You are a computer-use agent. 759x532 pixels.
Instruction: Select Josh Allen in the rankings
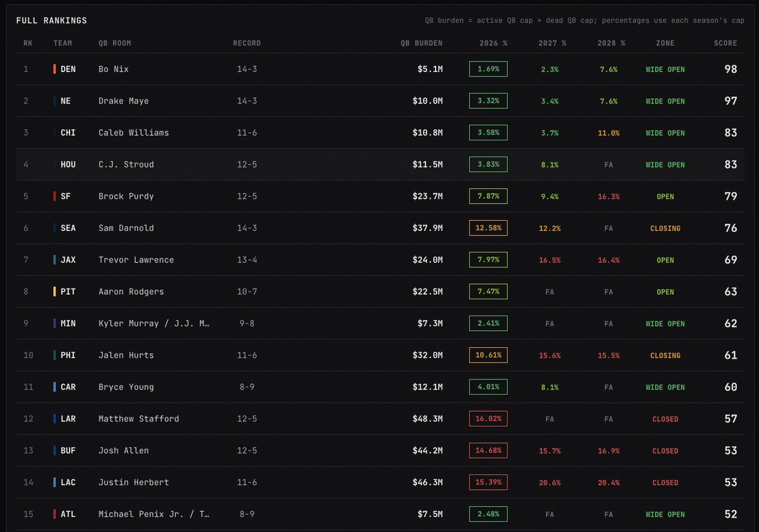[x=123, y=451]
